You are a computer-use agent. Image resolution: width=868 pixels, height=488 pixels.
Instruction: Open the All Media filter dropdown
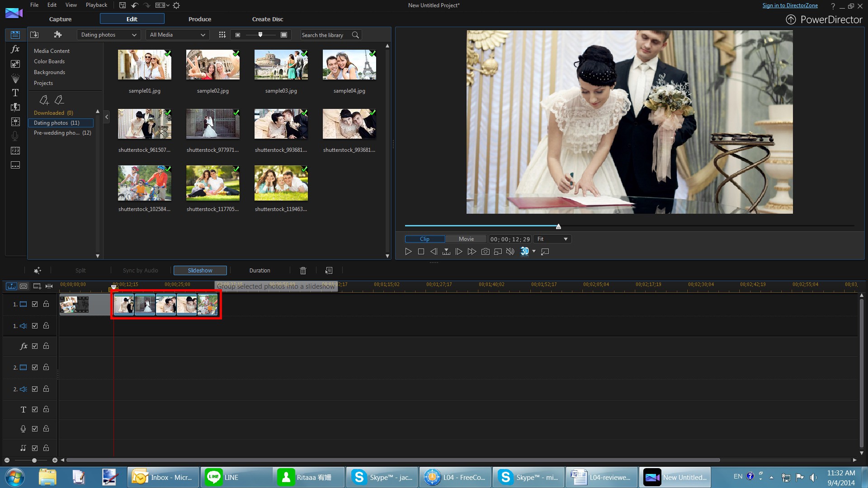pos(177,35)
